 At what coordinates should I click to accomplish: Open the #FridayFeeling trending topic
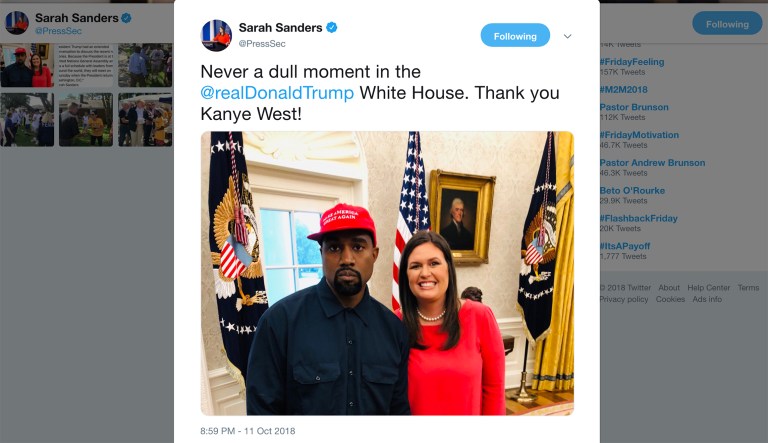632,62
